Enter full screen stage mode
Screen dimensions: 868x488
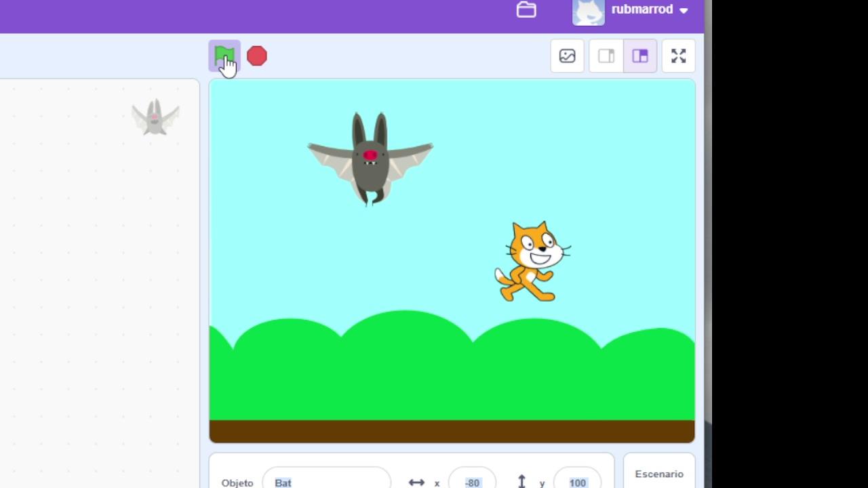click(x=679, y=56)
